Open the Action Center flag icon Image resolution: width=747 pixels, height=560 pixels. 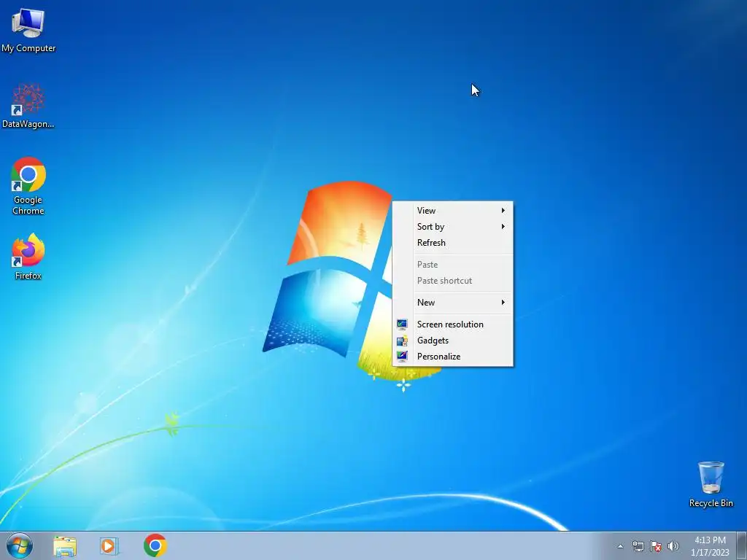tap(656, 546)
